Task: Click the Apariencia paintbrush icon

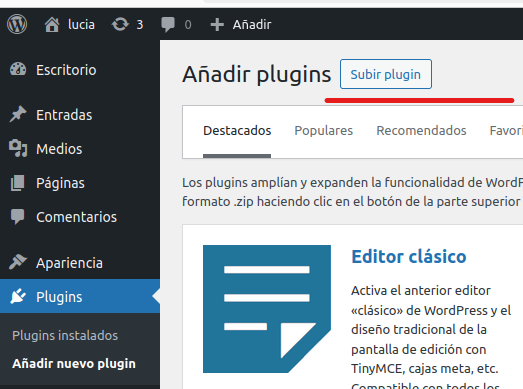Action: [18, 262]
